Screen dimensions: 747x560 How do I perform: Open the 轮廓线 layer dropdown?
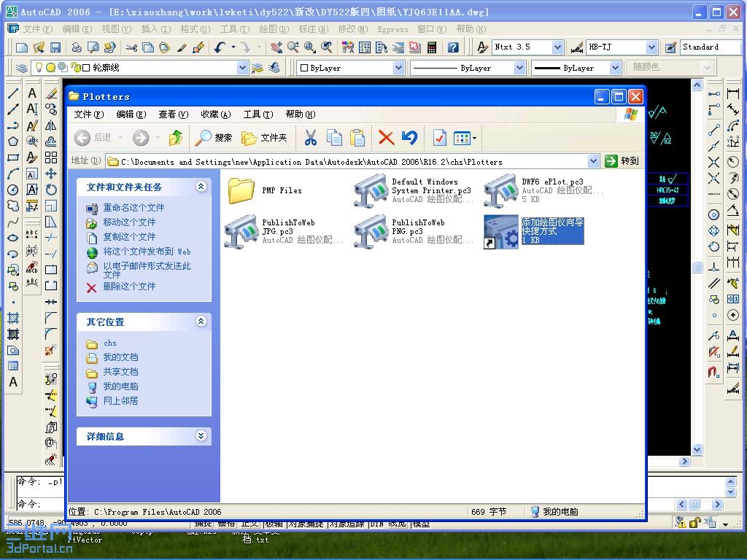(x=242, y=68)
